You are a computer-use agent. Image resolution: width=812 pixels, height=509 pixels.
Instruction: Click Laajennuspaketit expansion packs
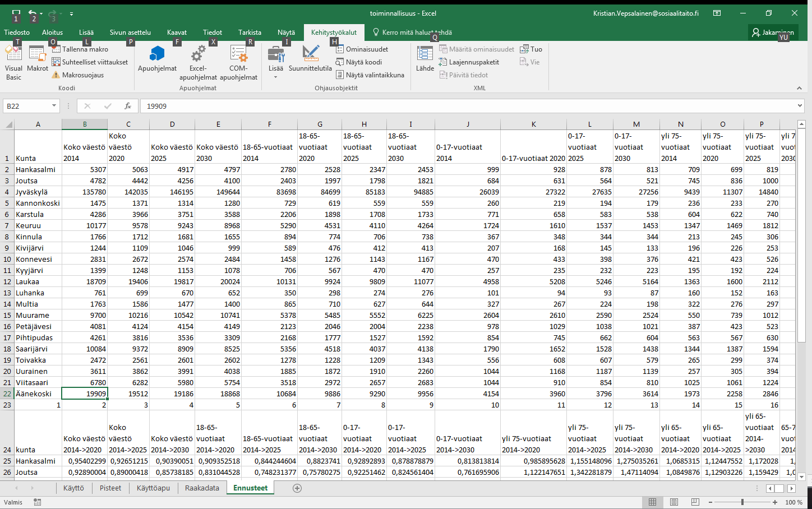tap(469, 62)
